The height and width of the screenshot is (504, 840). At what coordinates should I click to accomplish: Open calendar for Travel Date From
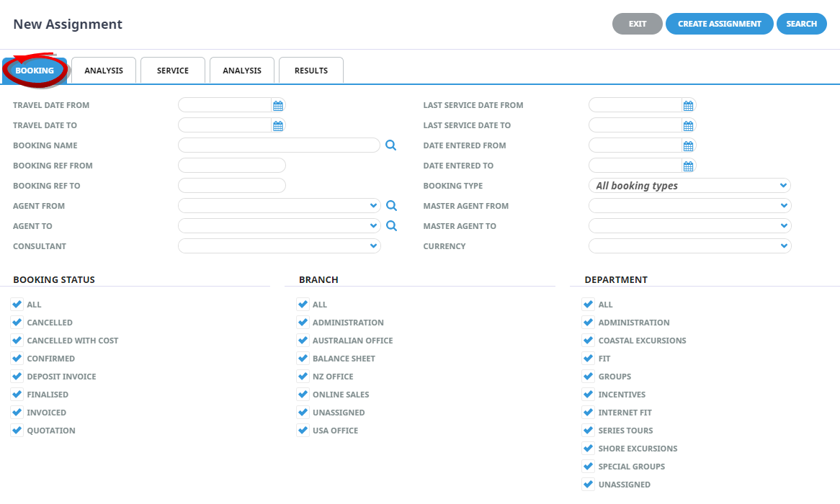278,106
